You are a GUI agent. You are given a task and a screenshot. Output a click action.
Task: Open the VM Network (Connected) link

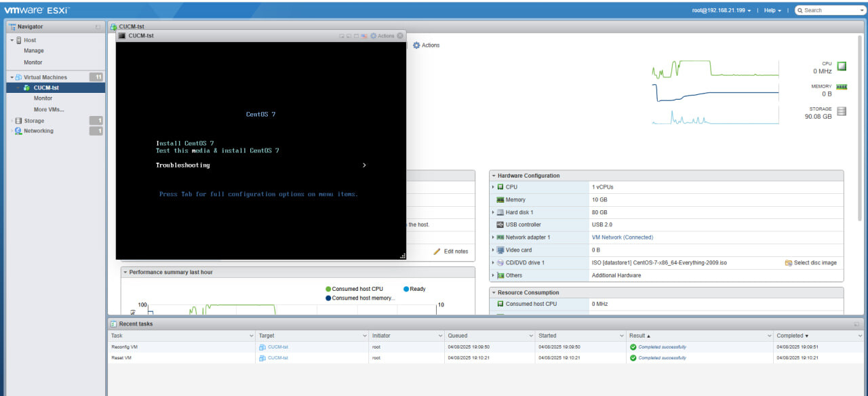[623, 237]
